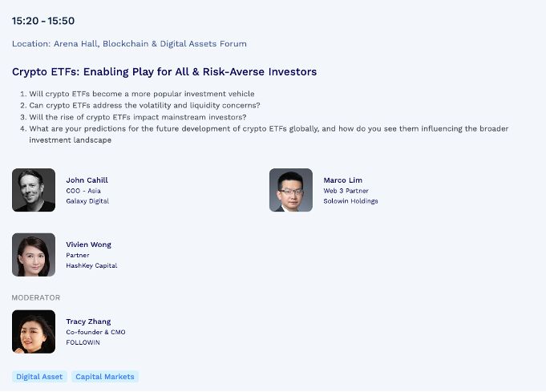This screenshot has width=546, height=392.
Task: Open moderator Tracy Zhang's photo
Action: [34, 332]
